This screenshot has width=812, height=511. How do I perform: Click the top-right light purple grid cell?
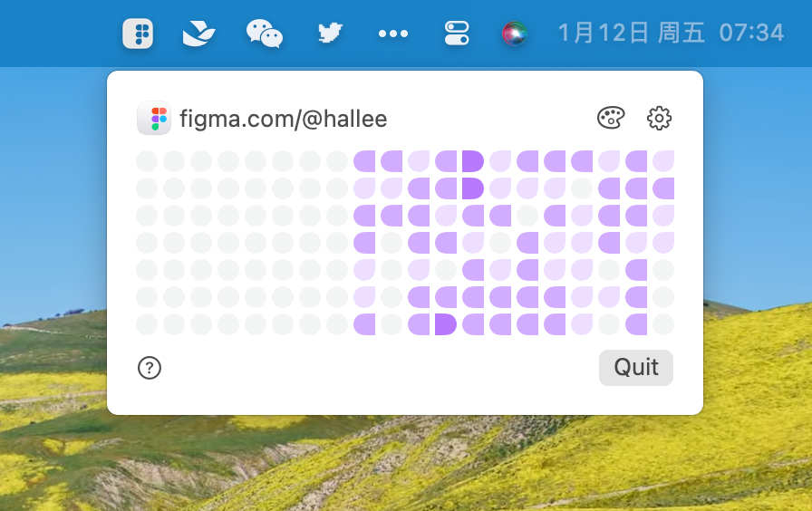[x=663, y=161]
